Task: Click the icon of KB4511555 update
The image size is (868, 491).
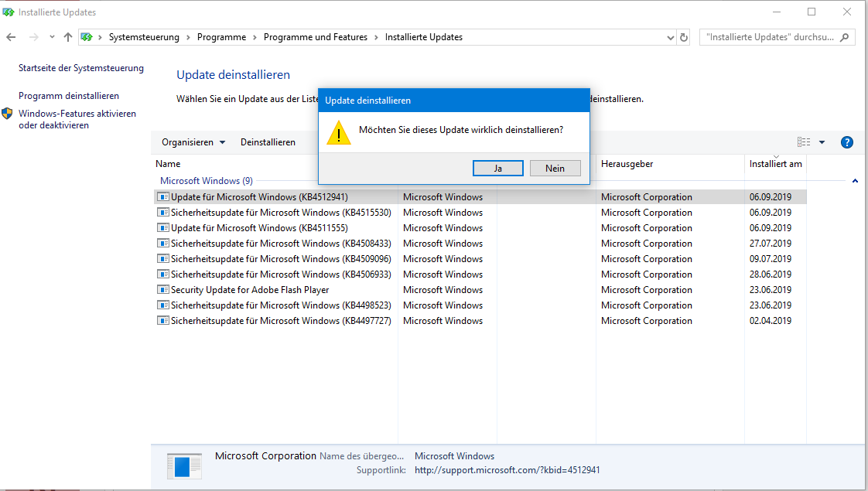Action: point(162,228)
